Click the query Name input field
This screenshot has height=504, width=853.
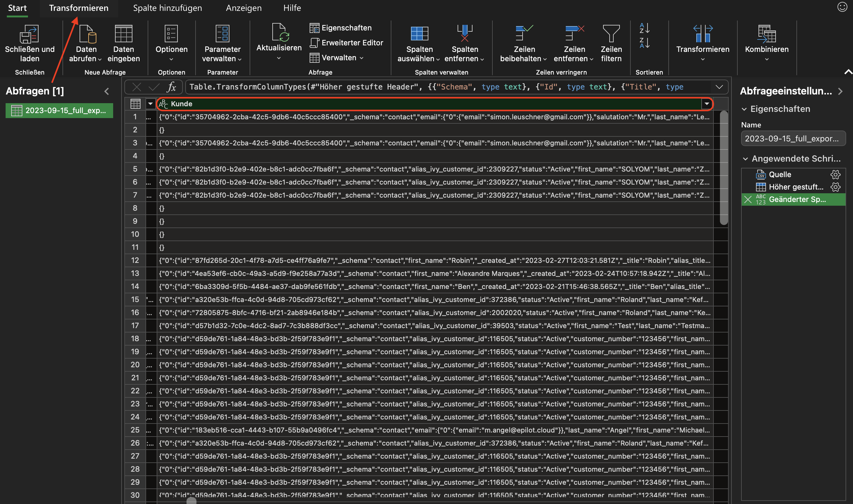(793, 139)
